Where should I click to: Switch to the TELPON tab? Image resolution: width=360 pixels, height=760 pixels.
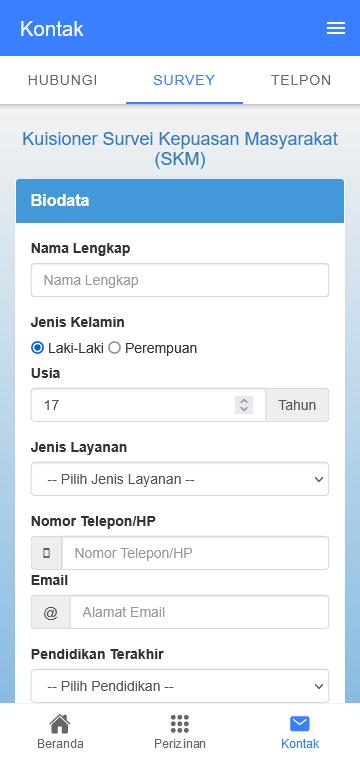click(301, 80)
